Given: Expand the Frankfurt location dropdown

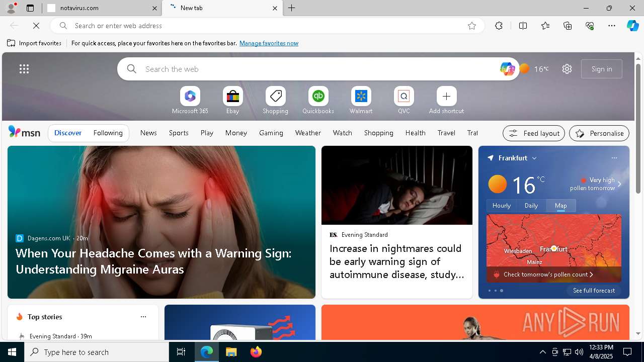Looking at the screenshot, I should point(534,158).
